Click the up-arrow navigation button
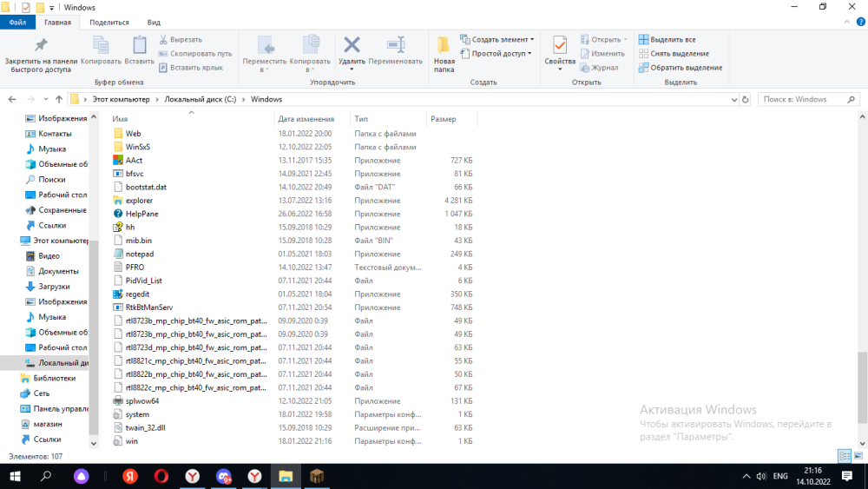Screen dimensions: 868x489 tap(59, 100)
